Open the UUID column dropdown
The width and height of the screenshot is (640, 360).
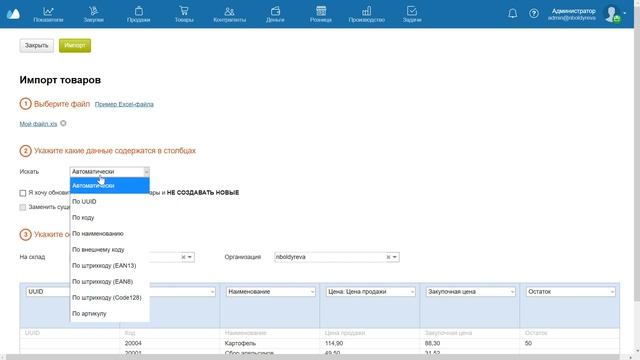point(48,292)
